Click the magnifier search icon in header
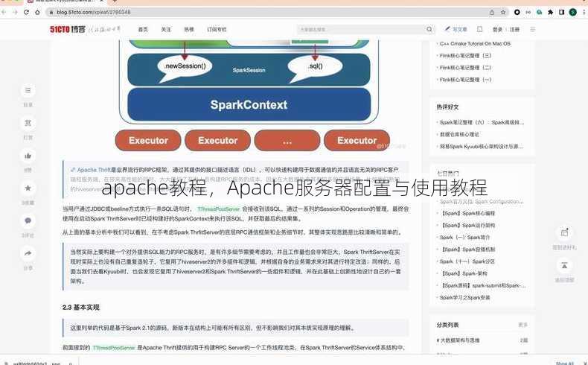588x365 pixels. [429, 29]
